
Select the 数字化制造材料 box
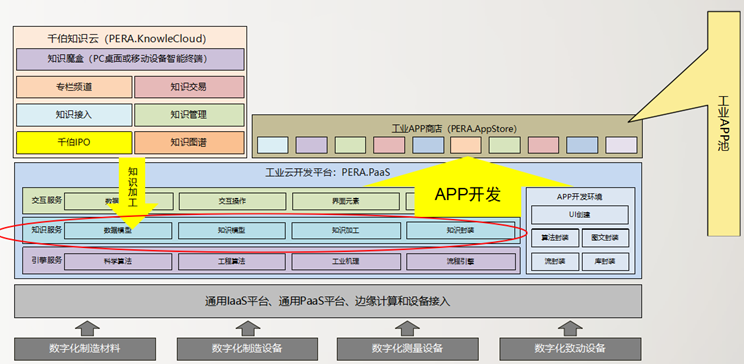(85, 349)
